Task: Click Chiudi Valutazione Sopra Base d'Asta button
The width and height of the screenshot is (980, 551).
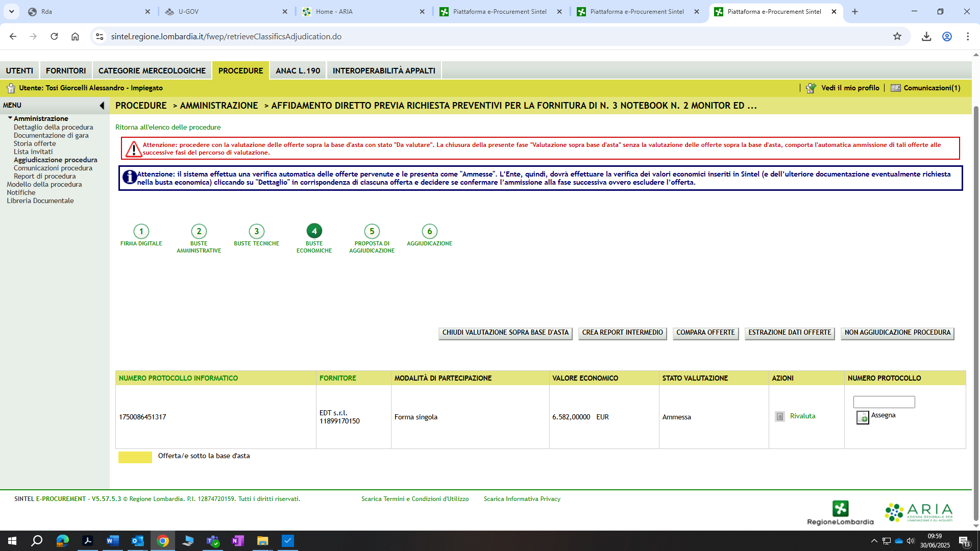Action: coord(505,333)
